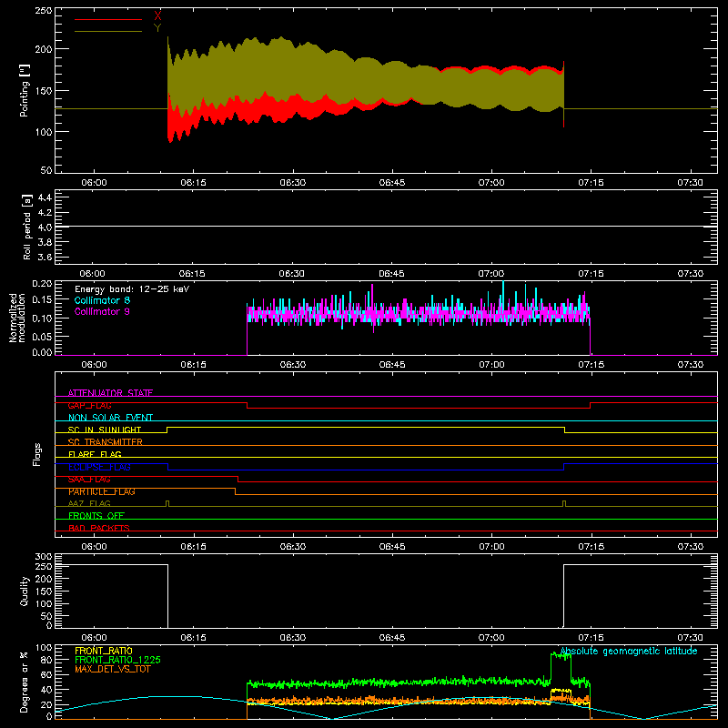The height and width of the screenshot is (728, 728).
Task: Click the orange MAX_DET_VS_TOT legend entry
Action: coord(112,669)
